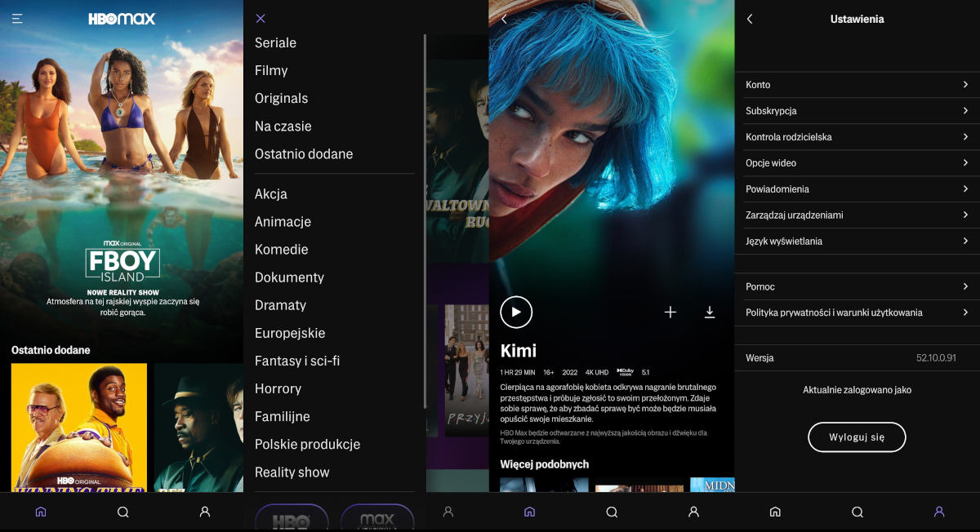This screenshot has width=980, height=532.
Task: Select Polskie produkcje in the menu
Action: click(x=307, y=445)
